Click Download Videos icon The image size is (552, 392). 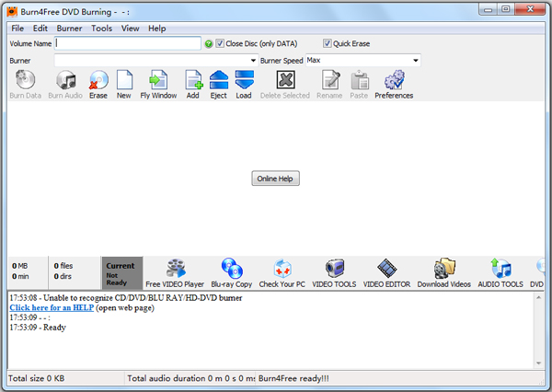coord(444,269)
